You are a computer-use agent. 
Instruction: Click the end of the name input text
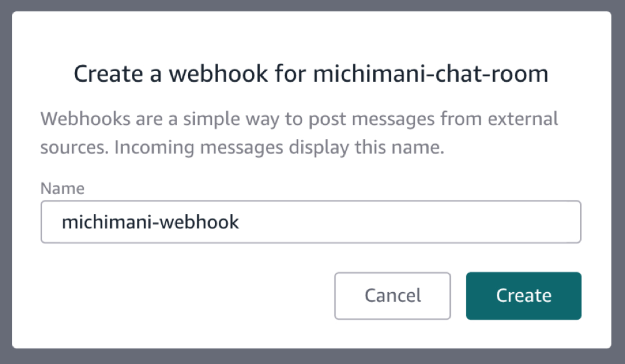[241, 221]
